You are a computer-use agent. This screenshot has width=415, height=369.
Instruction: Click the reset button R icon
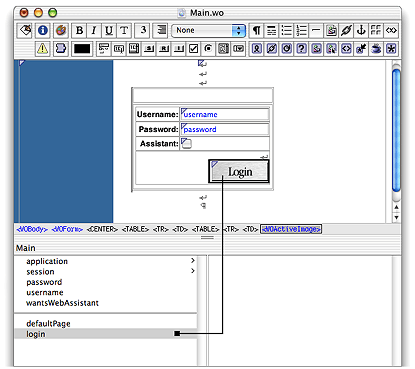[164, 49]
